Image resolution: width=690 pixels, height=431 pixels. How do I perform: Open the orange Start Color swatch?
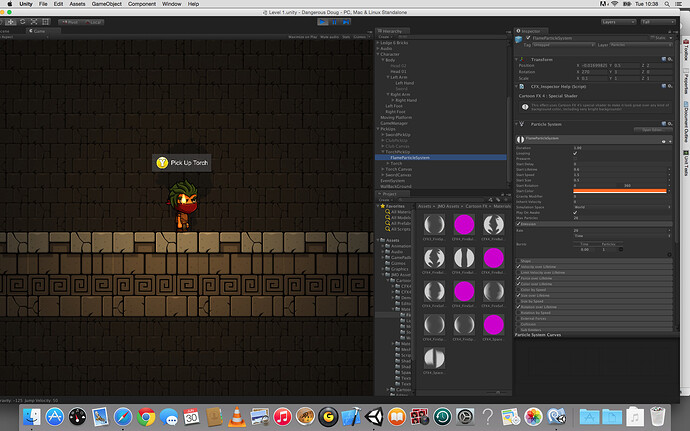click(620, 191)
